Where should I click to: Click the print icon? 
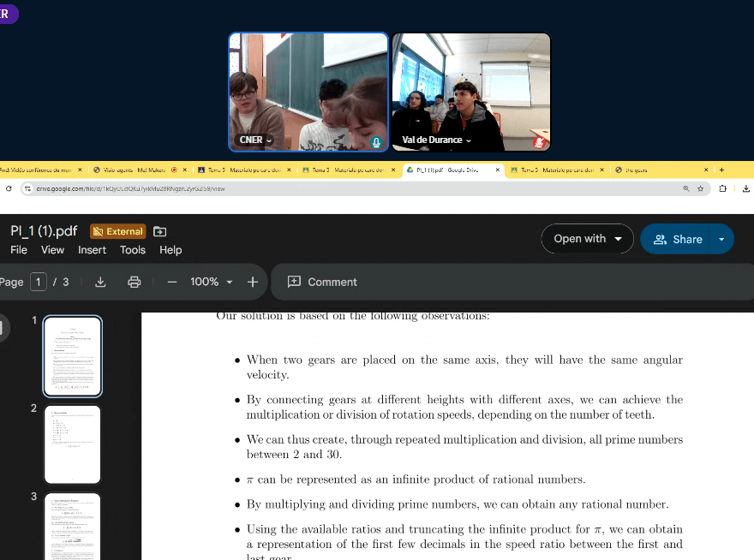click(x=134, y=282)
